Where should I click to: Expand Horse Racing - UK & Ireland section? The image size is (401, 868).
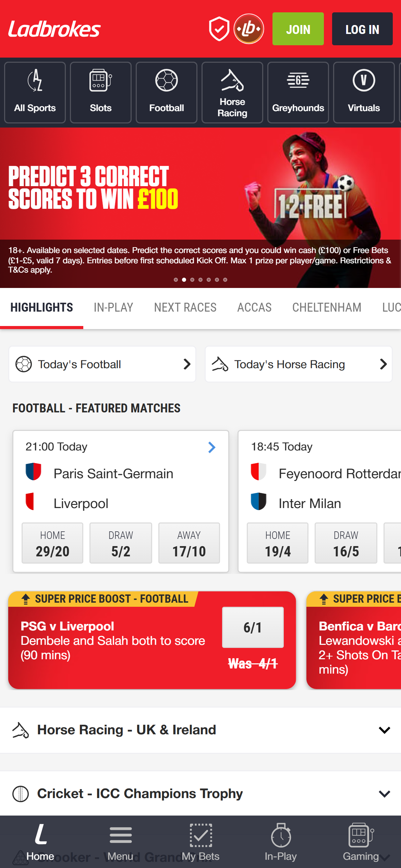pyautogui.click(x=200, y=730)
